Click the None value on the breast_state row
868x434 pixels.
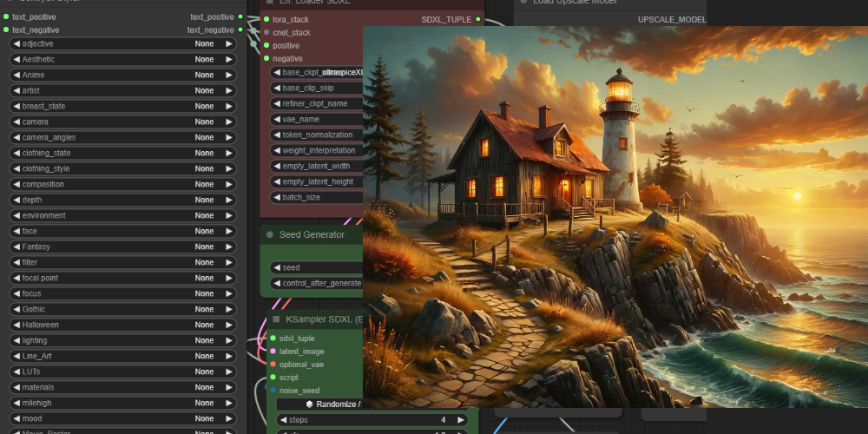point(204,106)
